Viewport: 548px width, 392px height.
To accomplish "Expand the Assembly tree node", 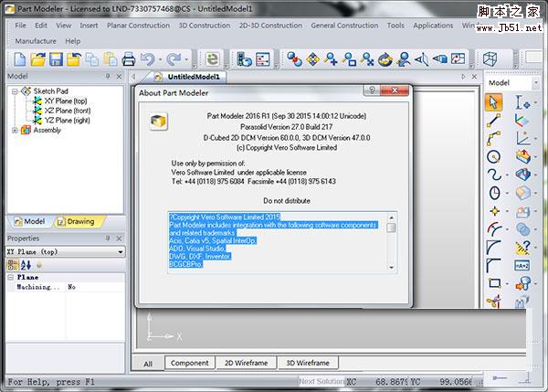I will 15,131.
